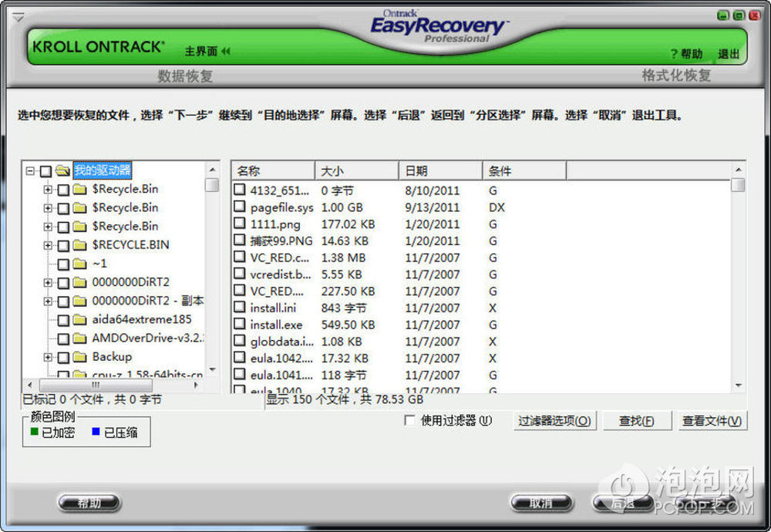Open 过滤器选项(O) button
771x532 pixels.
[554, 421]
